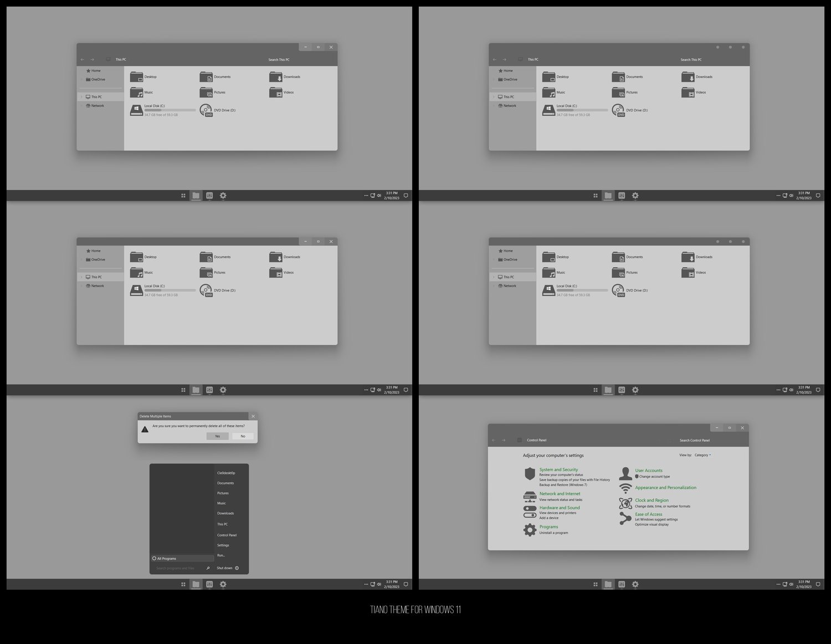Click the Ease of Access icon
The width and height of the screenshot is (831, 644).
coord(625,518)
